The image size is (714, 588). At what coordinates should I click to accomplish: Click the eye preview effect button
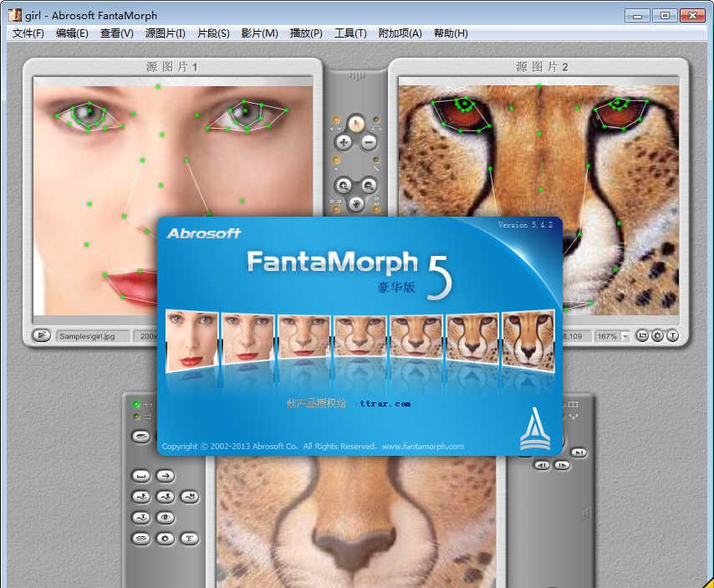[x=166, y=518]
